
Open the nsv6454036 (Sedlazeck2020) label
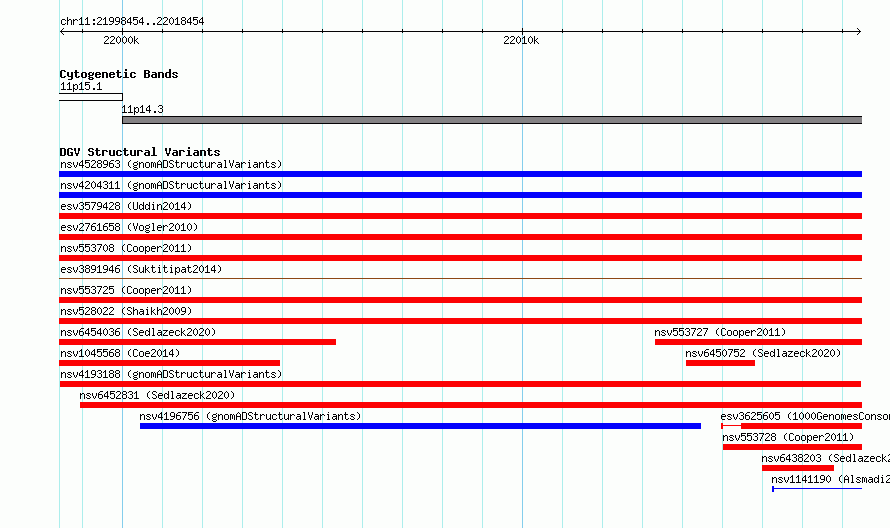(138, 332)
